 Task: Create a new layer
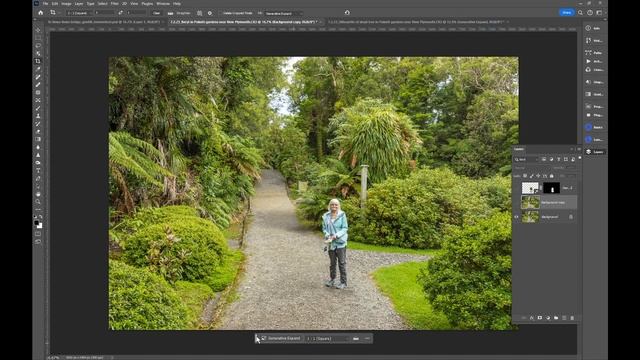(x=564, y=318)
